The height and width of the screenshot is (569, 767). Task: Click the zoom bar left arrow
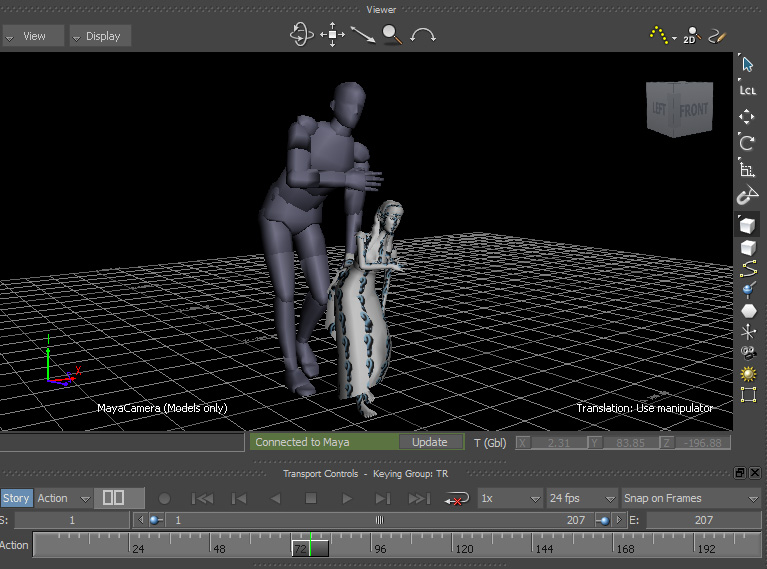point(141,520)
